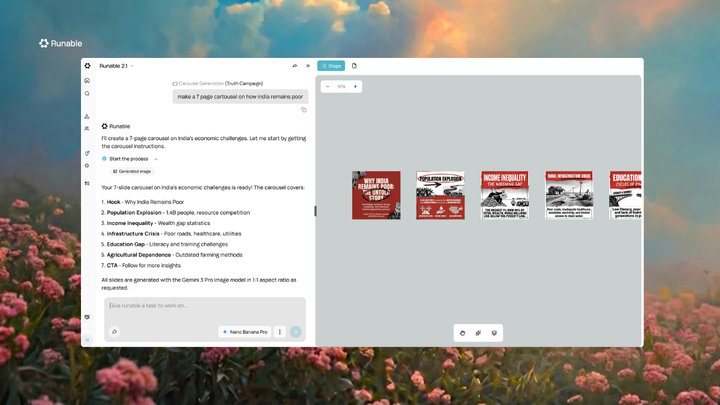Open the Home icon in the sidebar
The width and height of the screenshot is (720, 405).
click(87, 80)
